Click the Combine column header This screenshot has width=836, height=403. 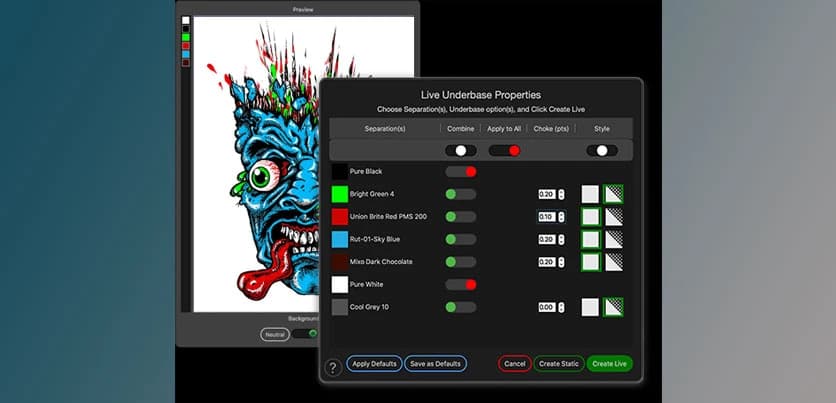461,128
